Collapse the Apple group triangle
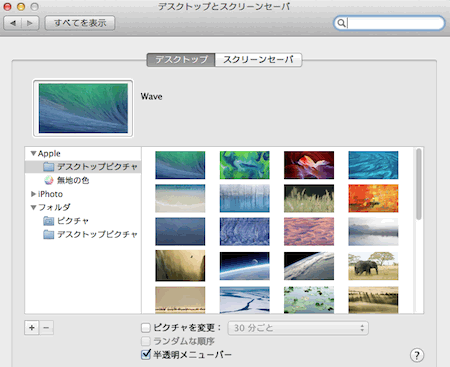This screenshot has height=367, width=450. point(33,153)
